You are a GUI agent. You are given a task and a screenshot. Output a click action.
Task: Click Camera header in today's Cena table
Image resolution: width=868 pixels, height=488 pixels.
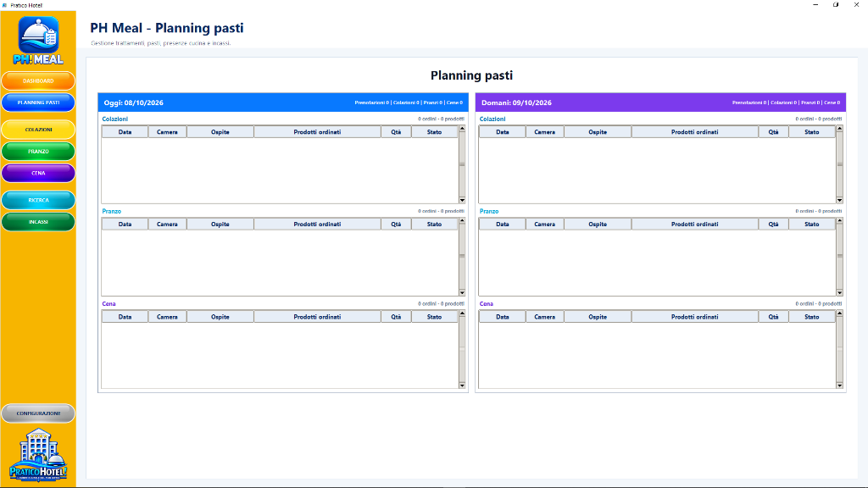tap(167, 317)
